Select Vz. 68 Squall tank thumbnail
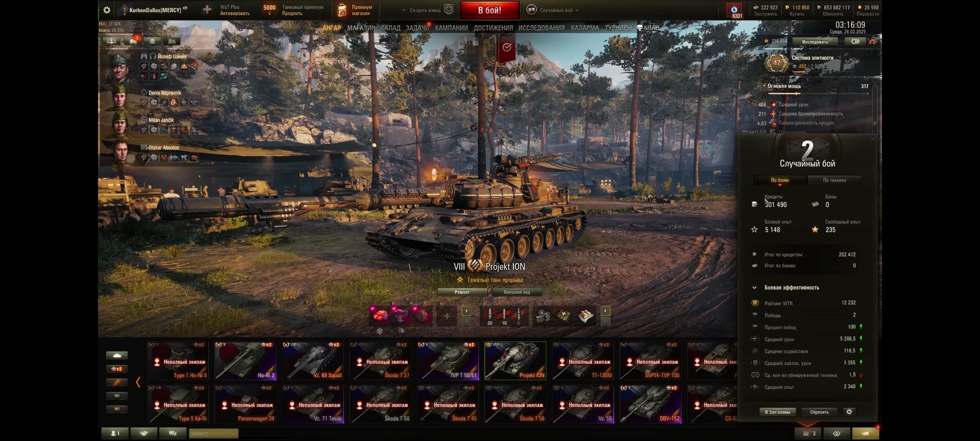This screenshot has width=980, height=441. (x=313, y=361)
